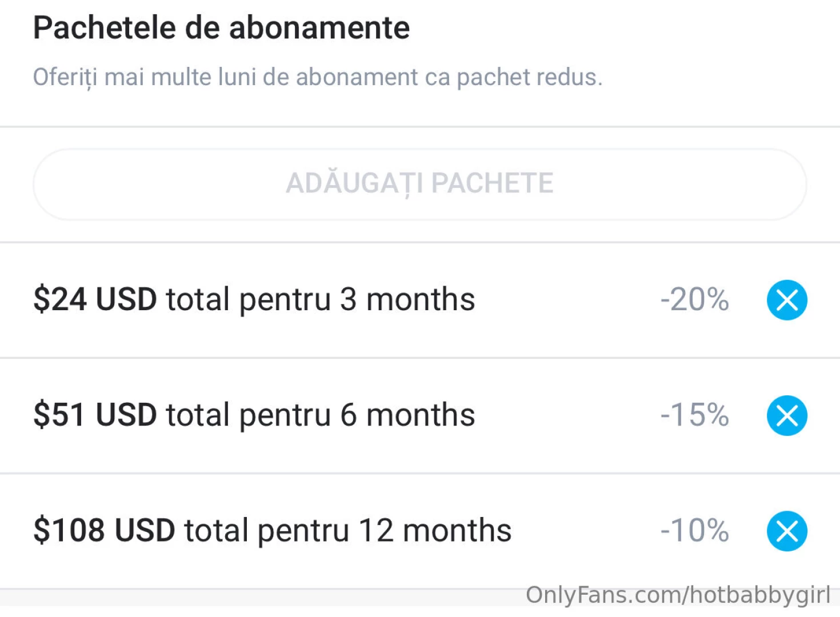Click the Pachetele de abonamente heading
Screen dimensions: 840x617
[222, 27]
